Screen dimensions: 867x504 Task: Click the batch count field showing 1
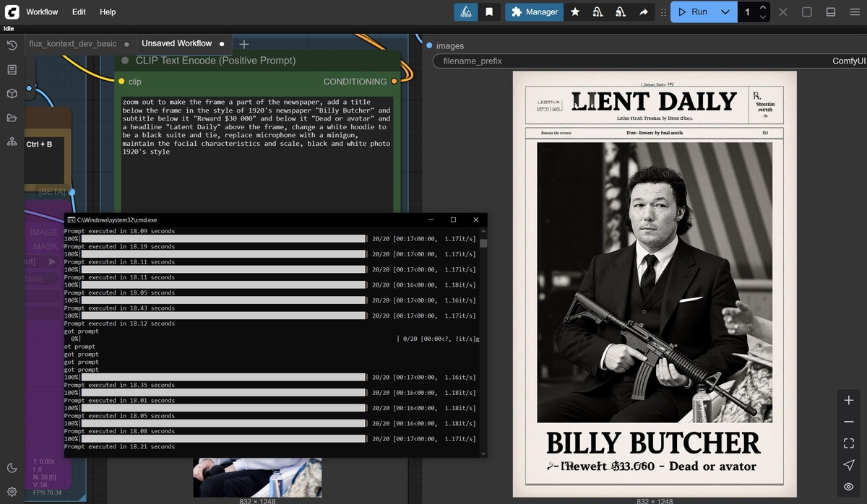748,12
